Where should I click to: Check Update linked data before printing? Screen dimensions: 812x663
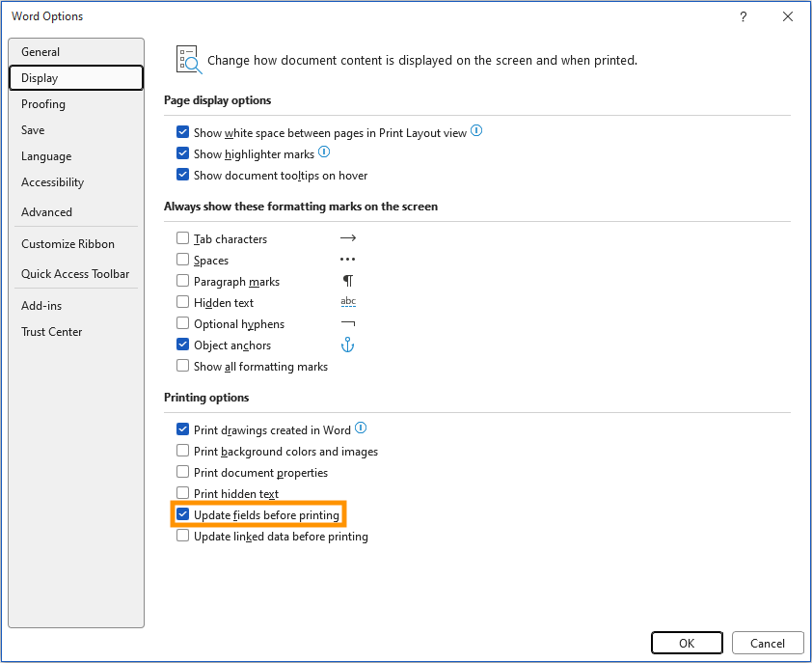point(182,536)
